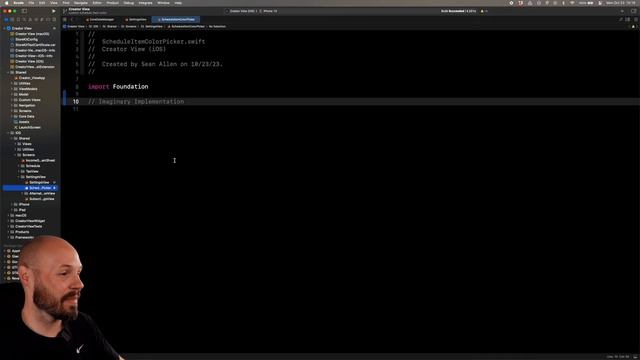
Task: Collapse the iOS group
Action: (x=8, y=133)
